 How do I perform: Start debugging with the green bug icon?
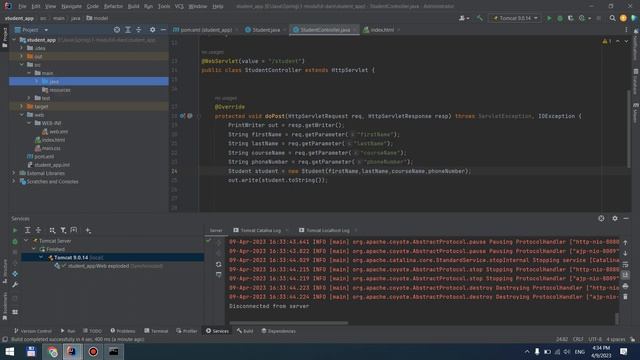point(560,18)
